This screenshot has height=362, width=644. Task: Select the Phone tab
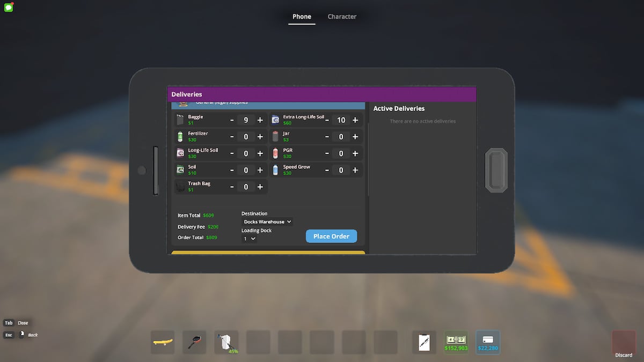(x=302, y=17)
